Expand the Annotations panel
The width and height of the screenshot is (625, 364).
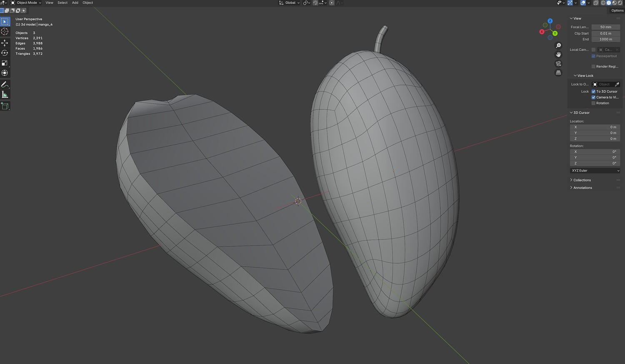click(x=571, y=188)
